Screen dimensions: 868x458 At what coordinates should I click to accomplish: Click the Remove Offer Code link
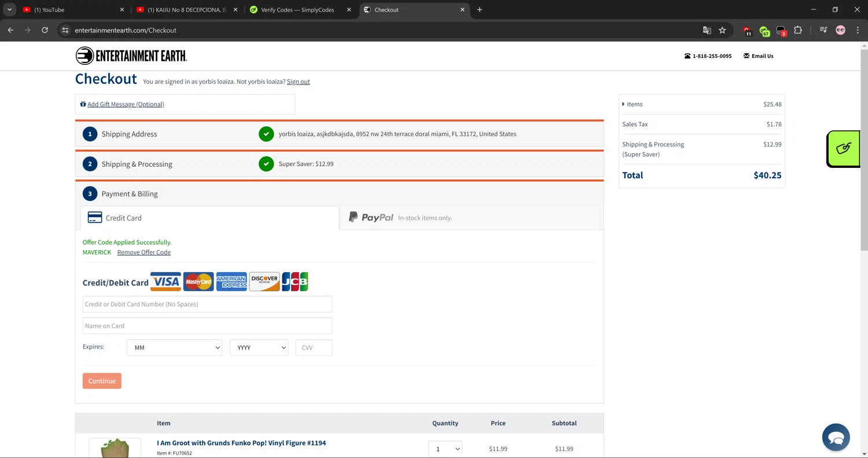click(x=144, y=252)
